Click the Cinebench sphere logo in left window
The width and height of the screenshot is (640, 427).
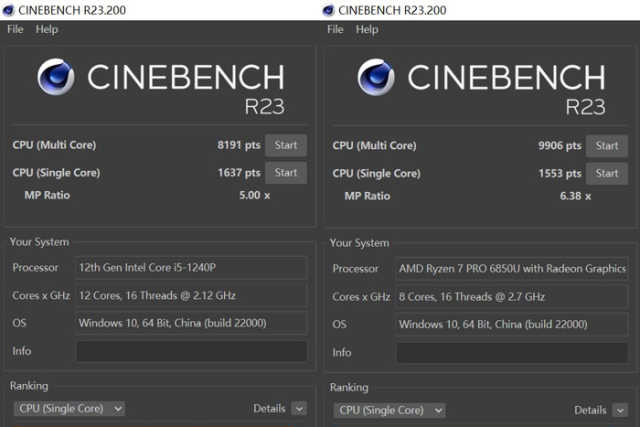(56, 77)
